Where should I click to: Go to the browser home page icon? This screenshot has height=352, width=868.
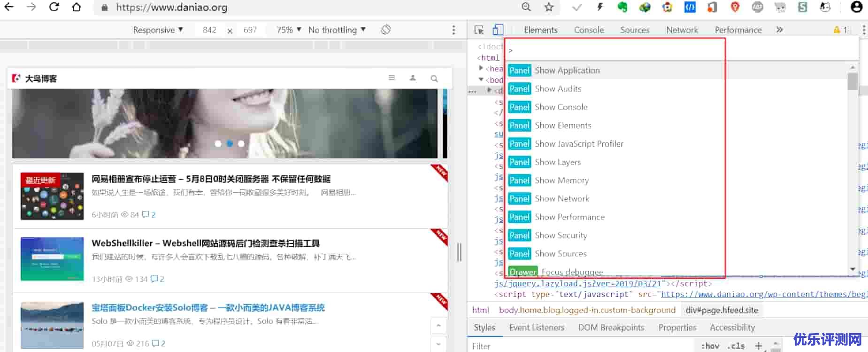77,7
